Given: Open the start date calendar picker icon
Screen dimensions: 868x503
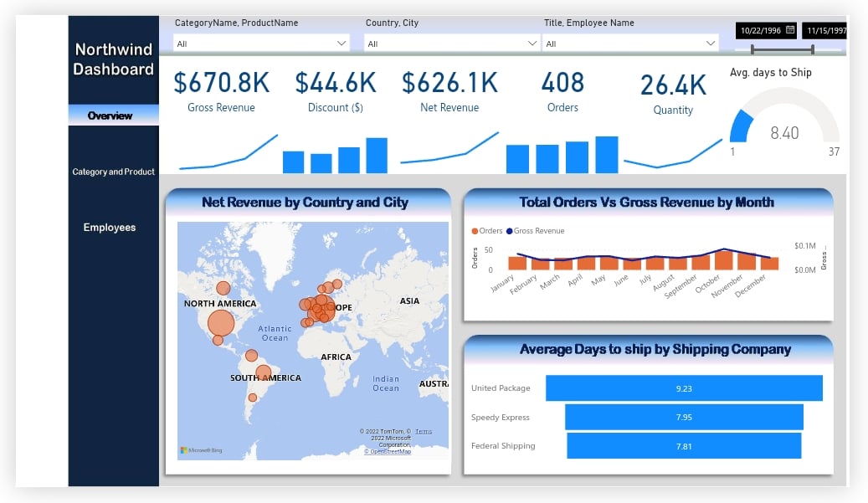Looking at the screenshot, I should pos(789,30).
